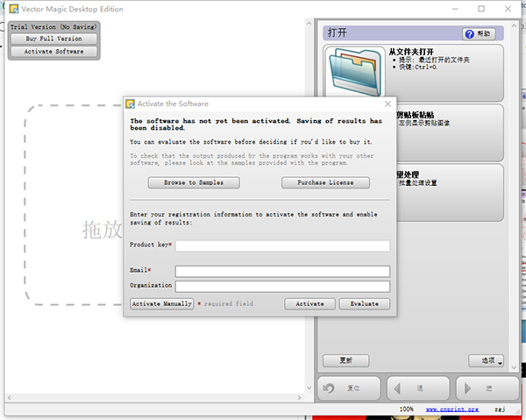Click the Evaluate button

pos(365,303)
